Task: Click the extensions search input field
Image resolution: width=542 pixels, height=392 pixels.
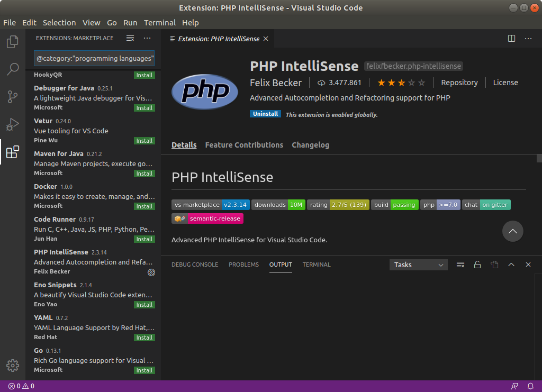Action: 94,58
